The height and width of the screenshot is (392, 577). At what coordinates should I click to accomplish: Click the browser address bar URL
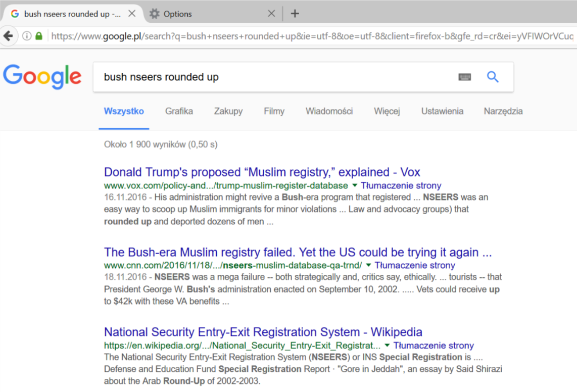312,36
